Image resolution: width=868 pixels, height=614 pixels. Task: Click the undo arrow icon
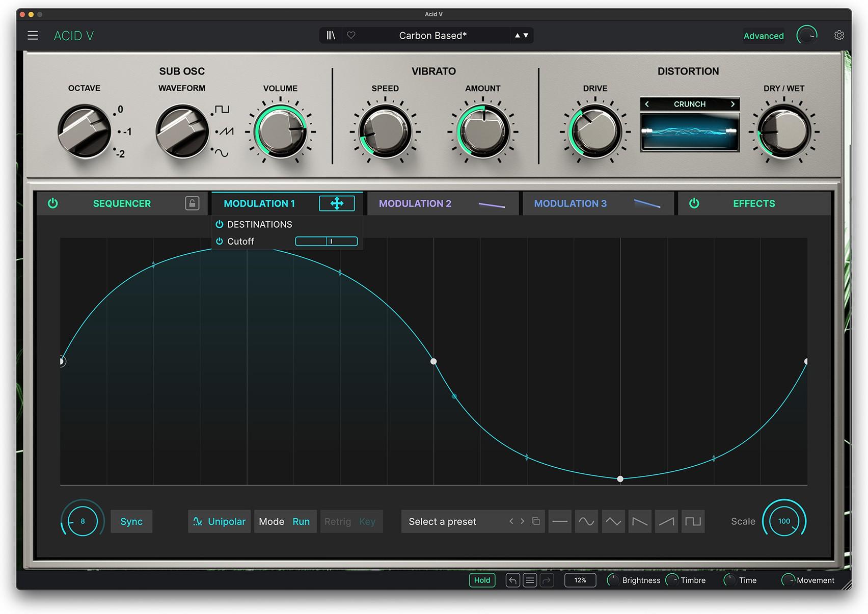[513, 580]
